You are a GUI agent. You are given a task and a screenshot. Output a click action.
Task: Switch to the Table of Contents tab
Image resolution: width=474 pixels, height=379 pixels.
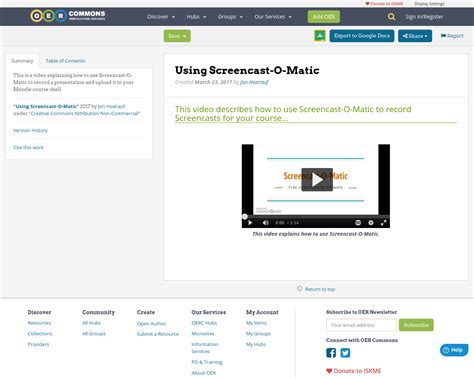click(65, 61)
